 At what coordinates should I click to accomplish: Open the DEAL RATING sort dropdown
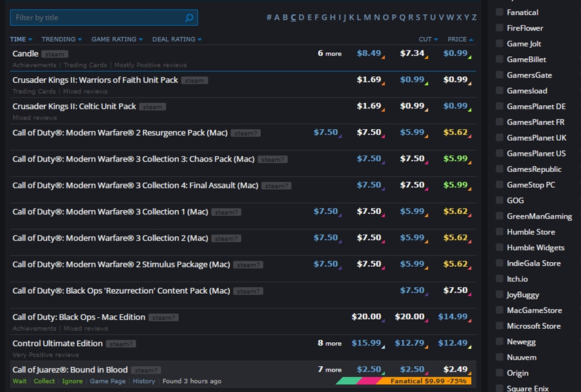pos(177,39)
